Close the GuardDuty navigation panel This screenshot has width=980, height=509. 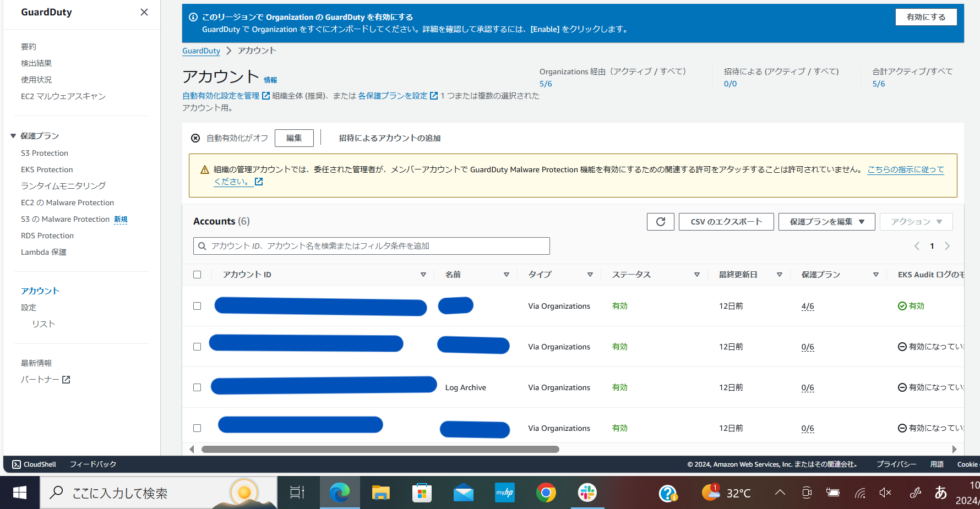[144, 12]
